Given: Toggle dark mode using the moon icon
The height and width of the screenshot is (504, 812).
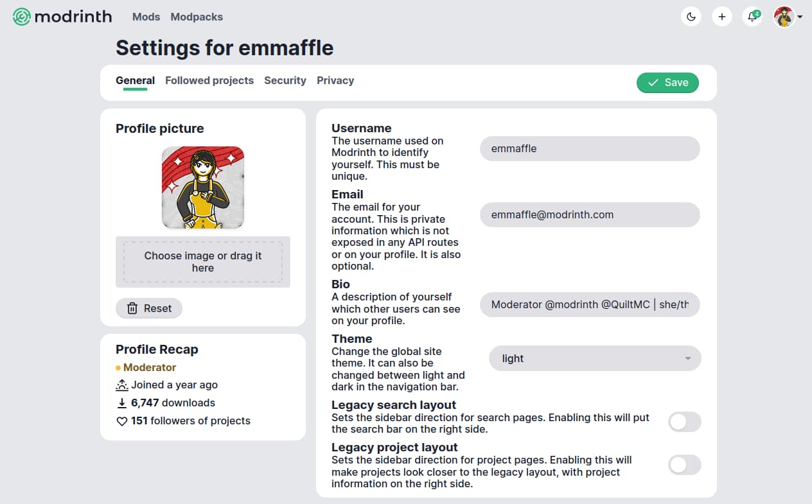Looking at the screenshot, I should point(691,17).
